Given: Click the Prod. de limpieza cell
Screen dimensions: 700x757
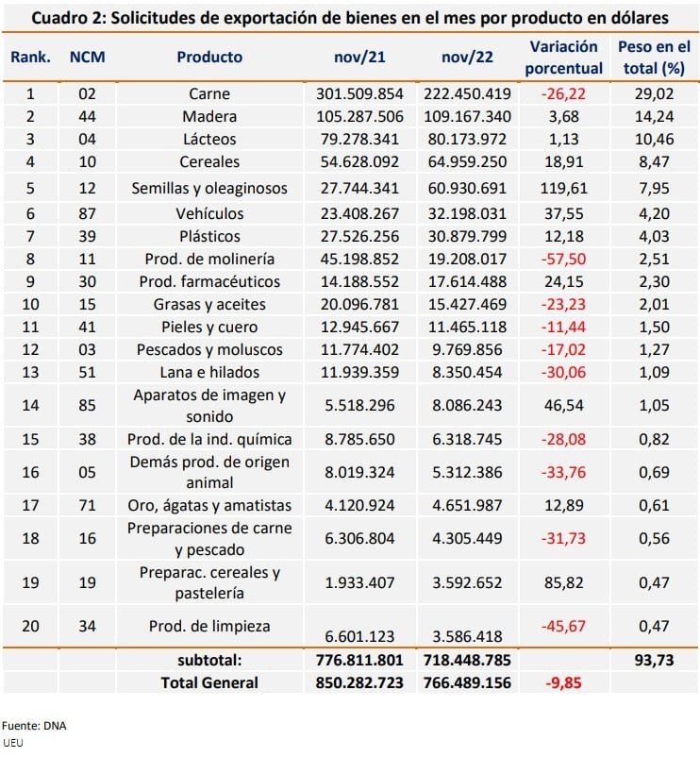Looking at the screenshot, I should pos(209,626).
